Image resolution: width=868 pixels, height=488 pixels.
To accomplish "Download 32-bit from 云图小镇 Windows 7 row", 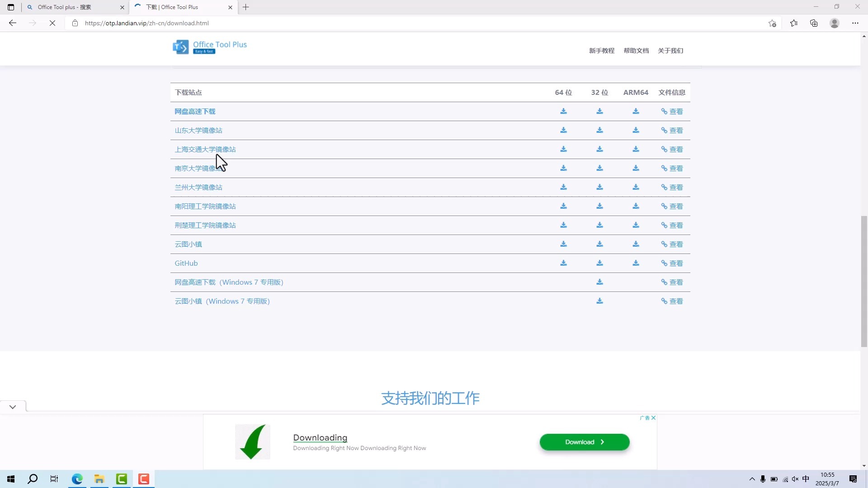I will 599,301.
